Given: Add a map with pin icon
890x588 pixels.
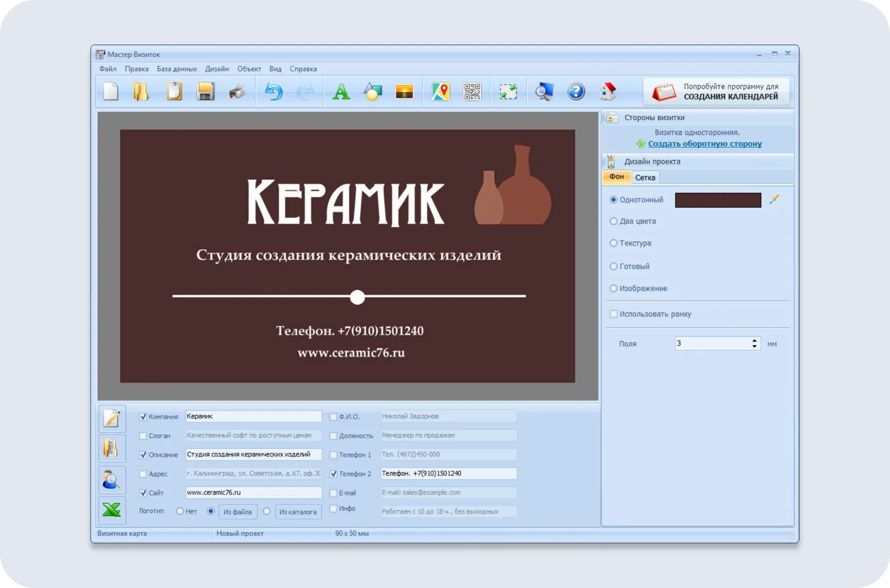Looking at the screenshot, I should tap(440, 91).
